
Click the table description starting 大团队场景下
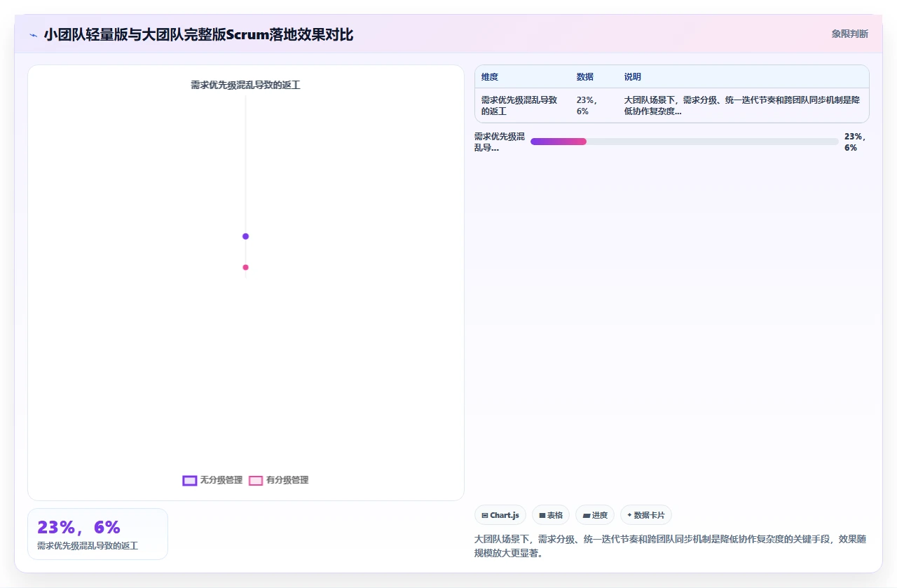click(x=742, y=105)
